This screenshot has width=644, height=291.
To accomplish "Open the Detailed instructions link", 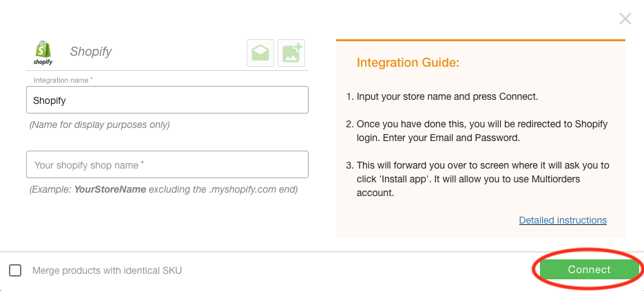I will click(563, 220).
